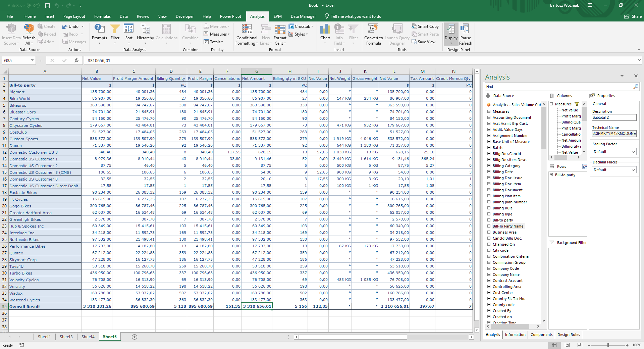Click the Save View button

[x=425, y=42]
